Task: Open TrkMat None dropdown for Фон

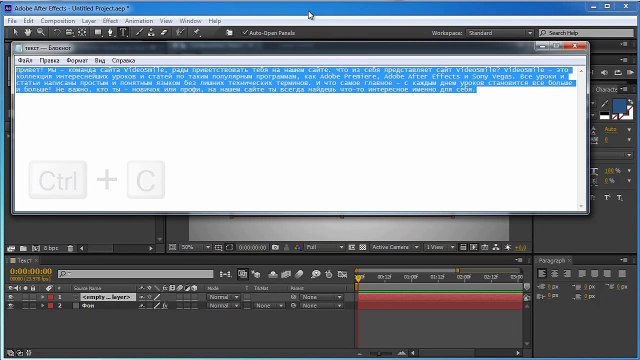Action: pos(269,306)
